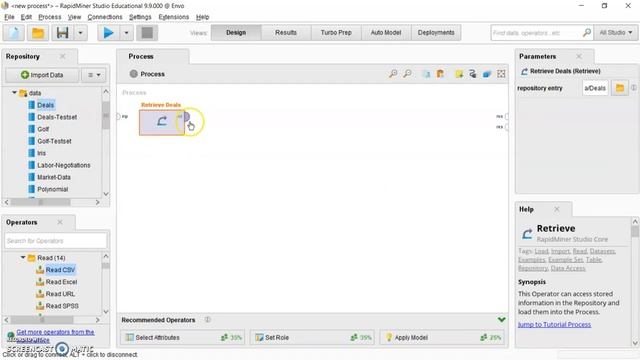Click the Retrieve Deals operator box
Image resolution: width=640 pixels, height=360 pixels.
click(161, 122)
